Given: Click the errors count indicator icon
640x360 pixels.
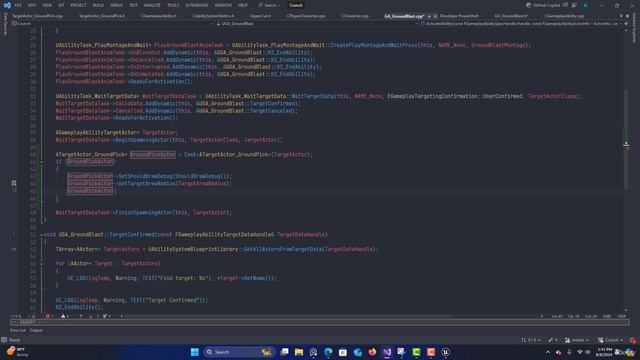Looking at the screenshot, I should click(49, 316).
